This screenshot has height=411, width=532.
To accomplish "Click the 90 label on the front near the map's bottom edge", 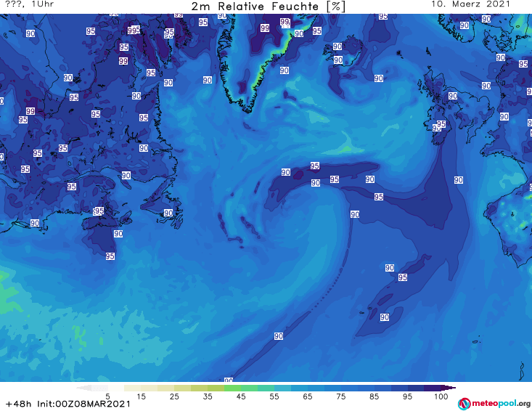I will (x=229, y=380).
